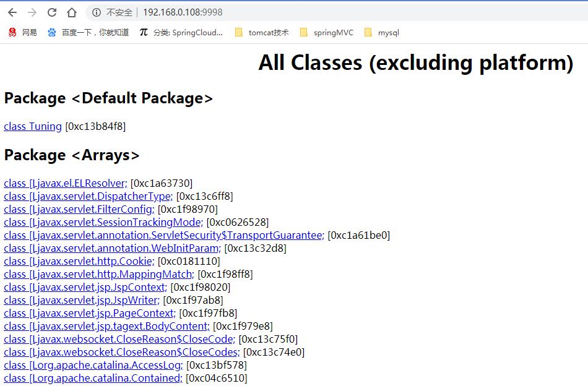Viewport: 588px width, 386px height.
Task: Open class [Ljavax.servlet.jsp.tagext.BodyContent; link
Action: click(107, 327)
